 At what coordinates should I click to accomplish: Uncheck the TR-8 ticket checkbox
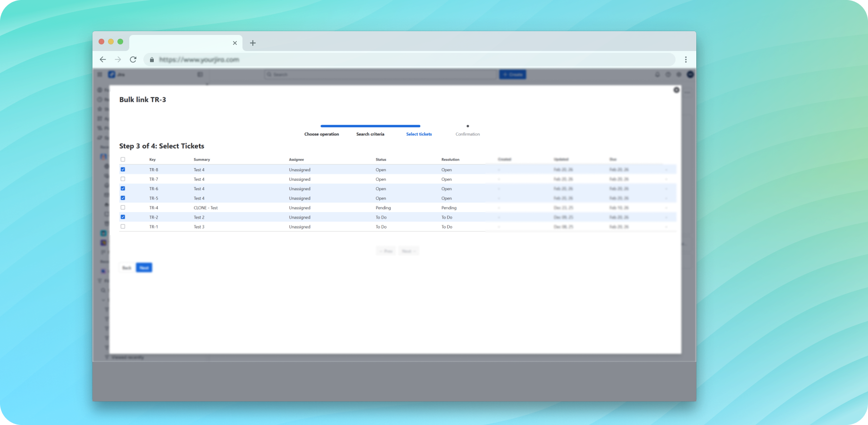(123, 170)
